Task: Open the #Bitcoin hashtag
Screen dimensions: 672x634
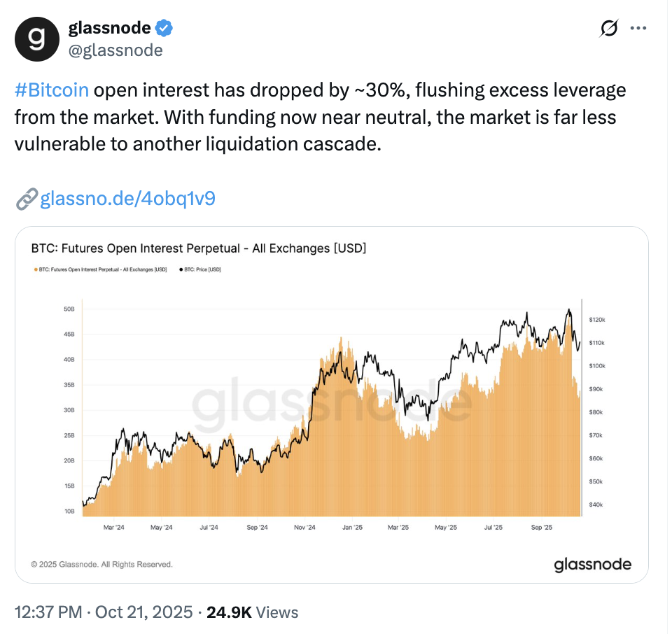Action: point(52,91)
